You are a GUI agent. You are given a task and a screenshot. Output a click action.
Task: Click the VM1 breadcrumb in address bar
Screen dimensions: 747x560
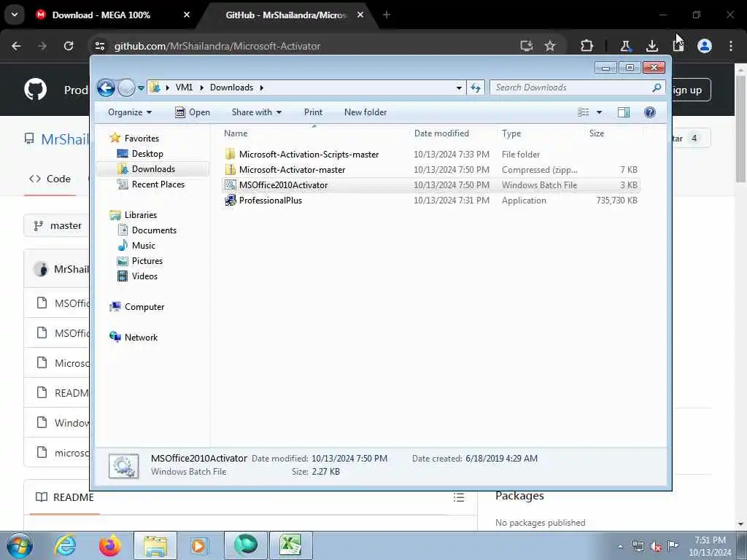click(184, 87)
